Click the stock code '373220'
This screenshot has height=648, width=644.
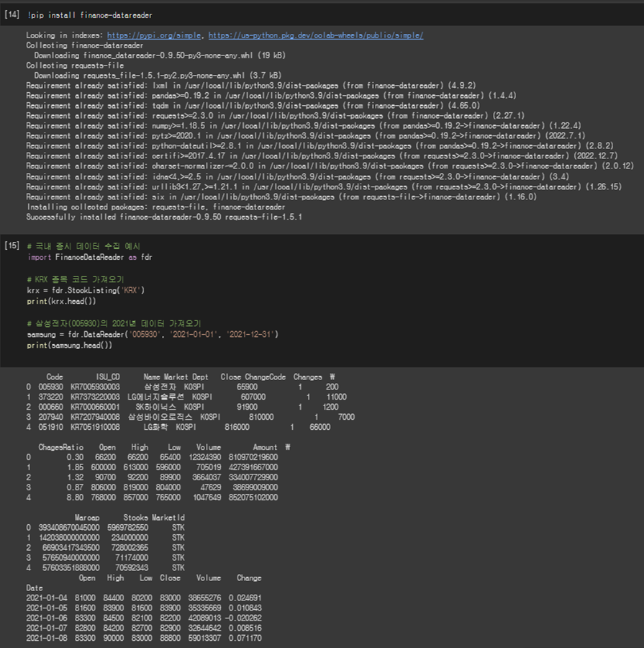point(51,397)
